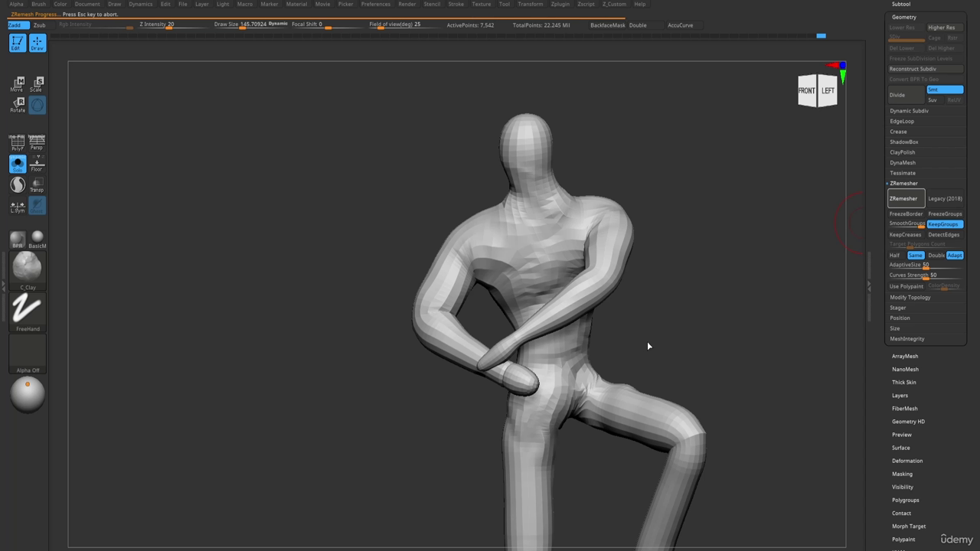
Task: Click the PolyF wireframe icon
Action: click(x=17, y=143)
